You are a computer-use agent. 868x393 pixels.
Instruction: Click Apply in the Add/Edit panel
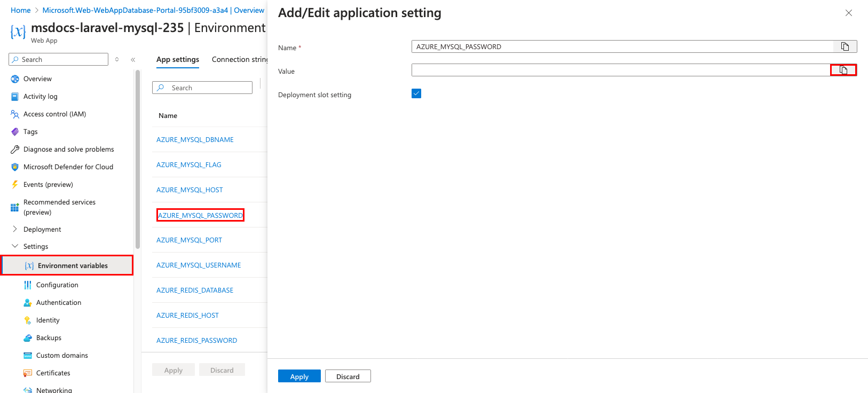(x=299, y=376)
